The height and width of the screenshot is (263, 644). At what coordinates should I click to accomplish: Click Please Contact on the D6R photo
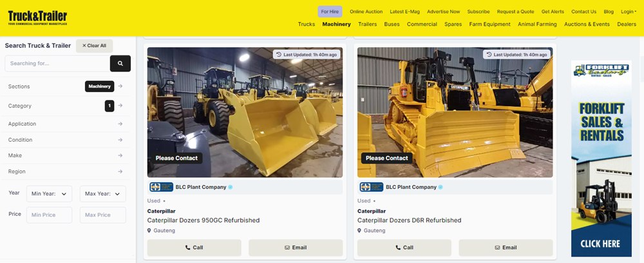coord(387,158)
